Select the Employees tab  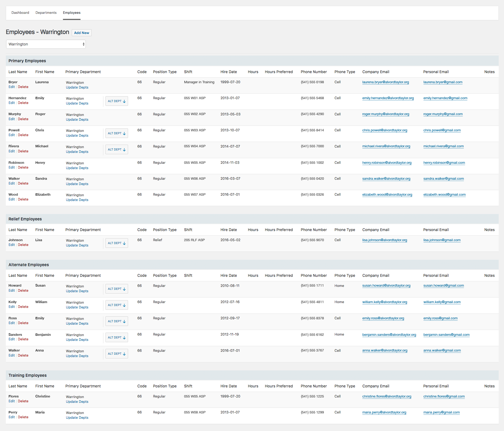(x=71, y=13)
